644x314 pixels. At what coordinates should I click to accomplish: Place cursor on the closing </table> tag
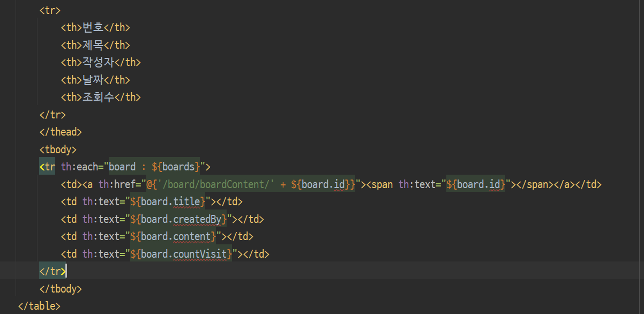39,306
